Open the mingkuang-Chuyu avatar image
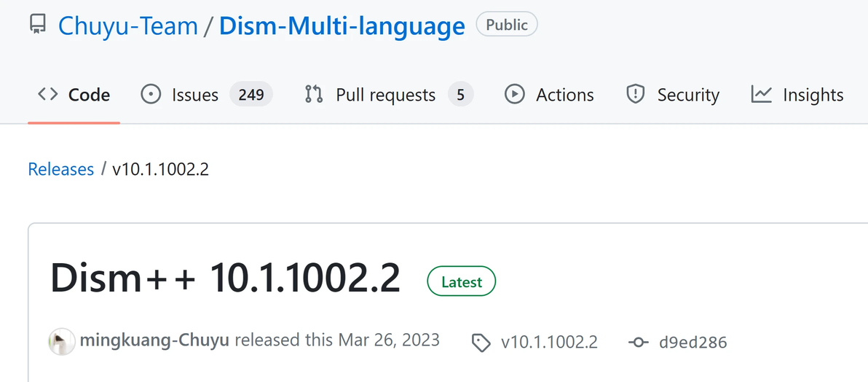The height and width of the screenshot is (382, 868). tap(62, 341)
